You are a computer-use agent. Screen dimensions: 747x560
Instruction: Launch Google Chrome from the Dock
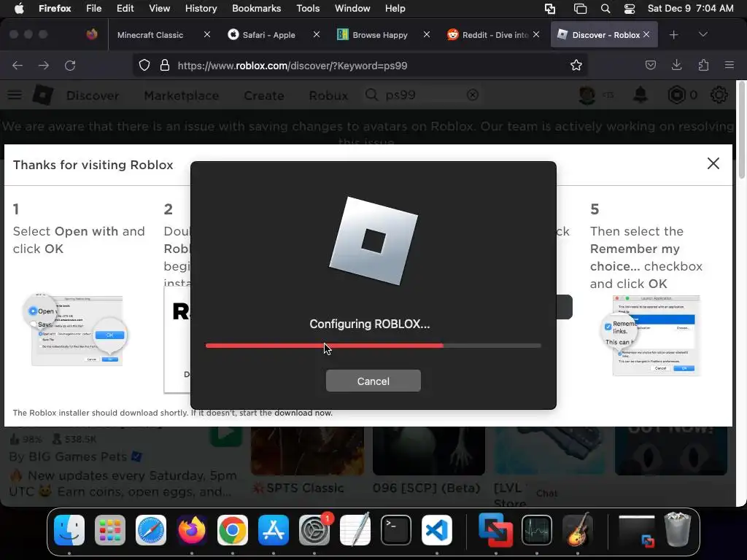click(233, 530)
